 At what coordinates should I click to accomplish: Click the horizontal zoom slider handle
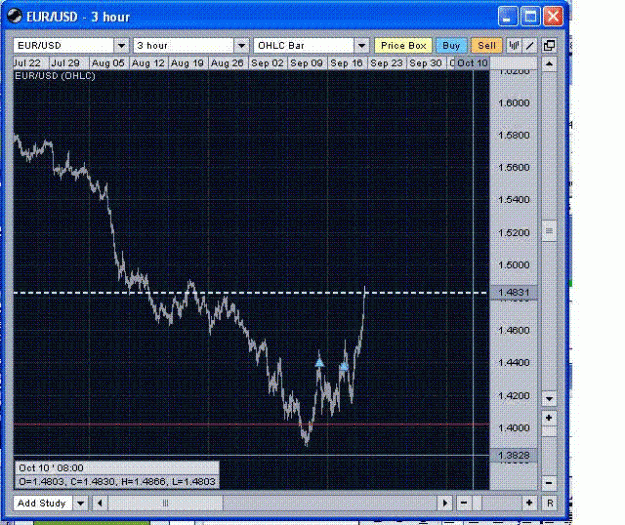click(x=477, y=503)
